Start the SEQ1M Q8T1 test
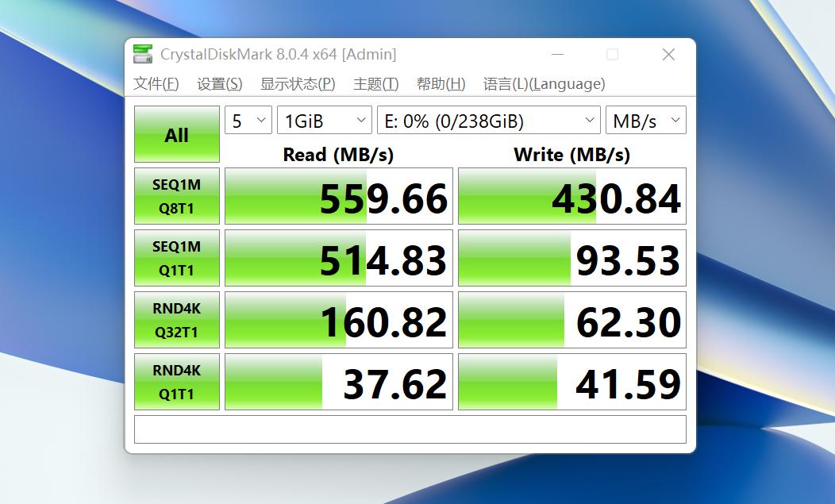The height and width of the screenshot is (504, 835). [177, 196]
